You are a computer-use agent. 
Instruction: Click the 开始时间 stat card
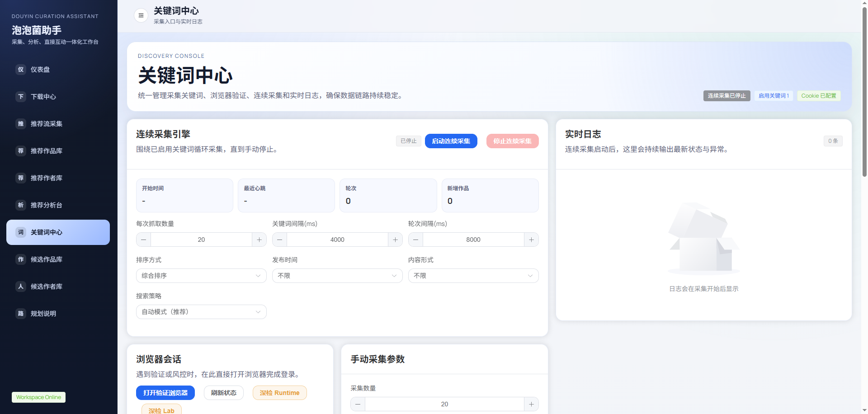[x=184, y=195]
